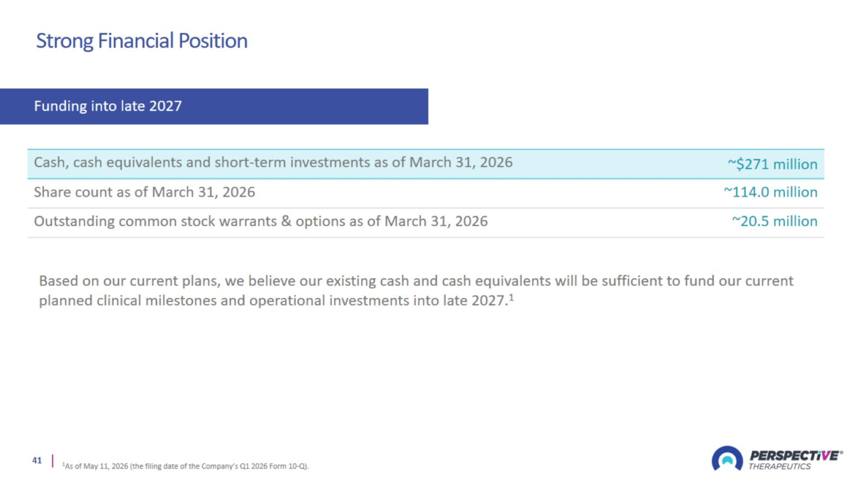Click the pink divider beside slide number
868x488 pixels.
[x=53, y=461]
